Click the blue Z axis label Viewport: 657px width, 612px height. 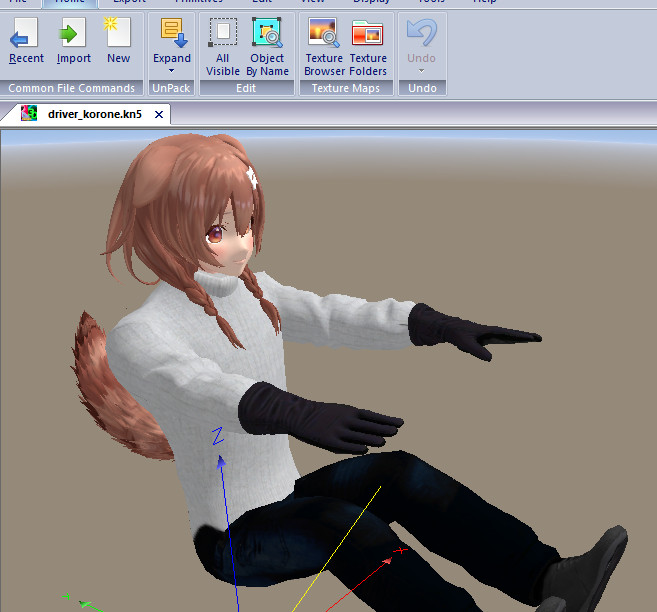click(x=217, y=437)
